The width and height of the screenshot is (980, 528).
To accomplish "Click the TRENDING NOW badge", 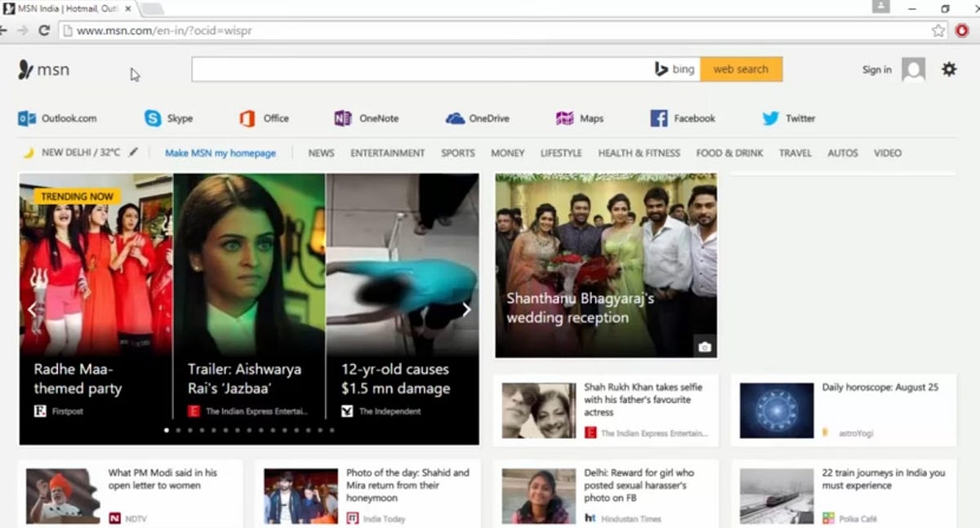I will [x=77, y=197].
